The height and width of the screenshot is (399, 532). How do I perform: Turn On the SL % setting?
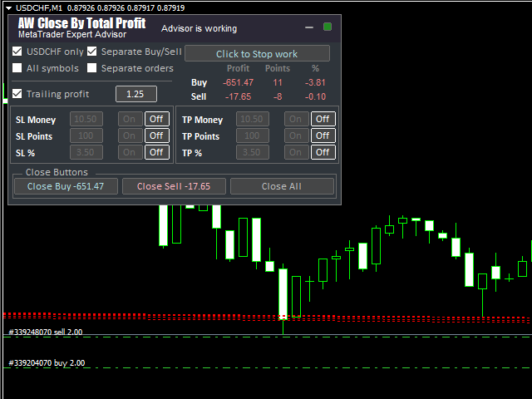131,152
